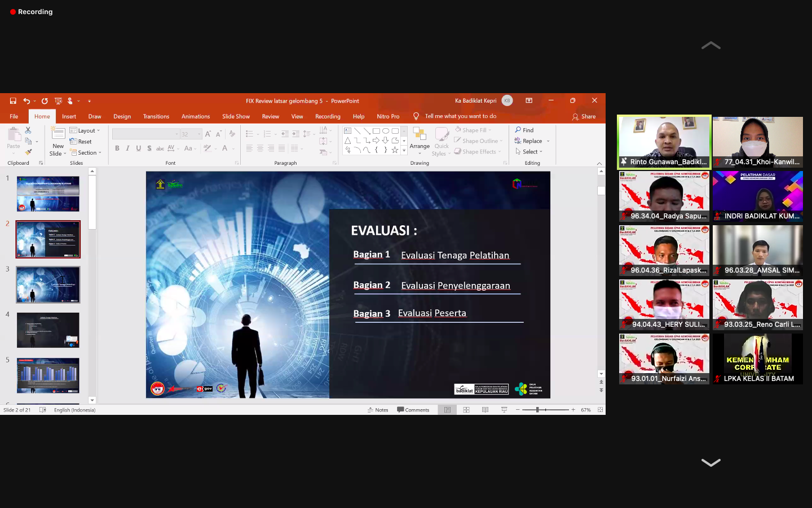Expand the Layout dropdown
Viewport: 812px width, 508px height.
pyautogui.click(x=85, y=130)
